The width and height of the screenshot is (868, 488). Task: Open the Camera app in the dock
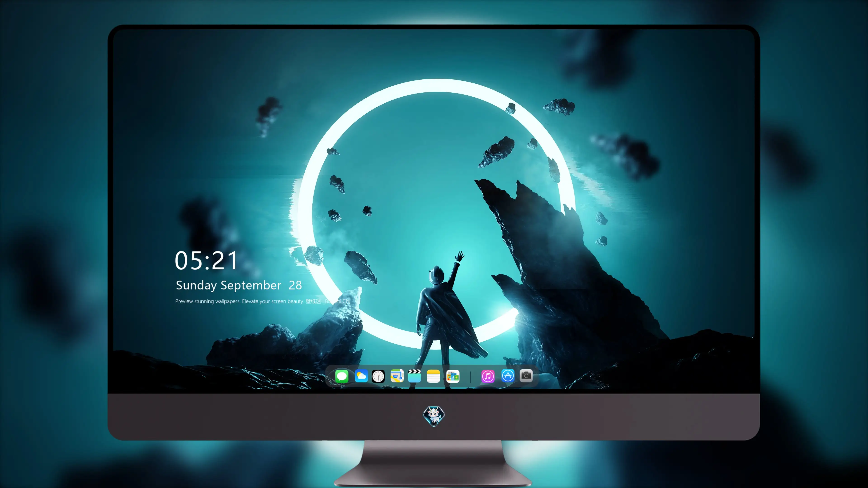pos(526,376)
